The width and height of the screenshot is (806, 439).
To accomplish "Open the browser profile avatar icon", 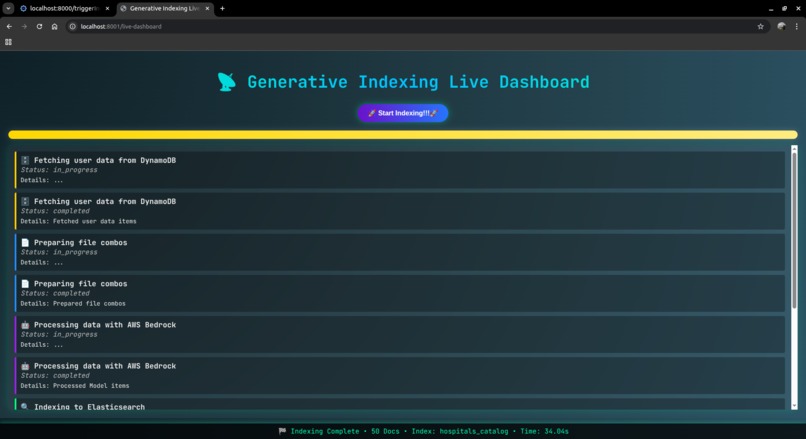I will [781, 26].
